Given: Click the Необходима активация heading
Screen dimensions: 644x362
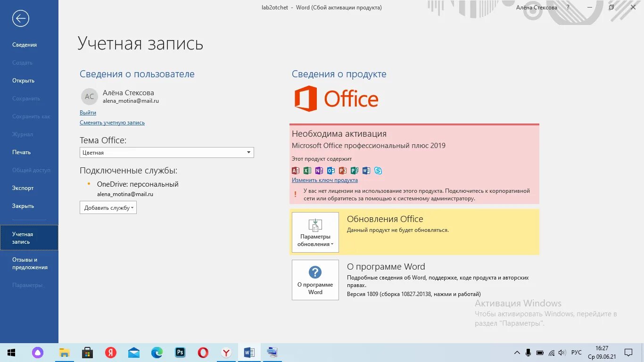Looking at the screenshot, I should tap(339, 134).
